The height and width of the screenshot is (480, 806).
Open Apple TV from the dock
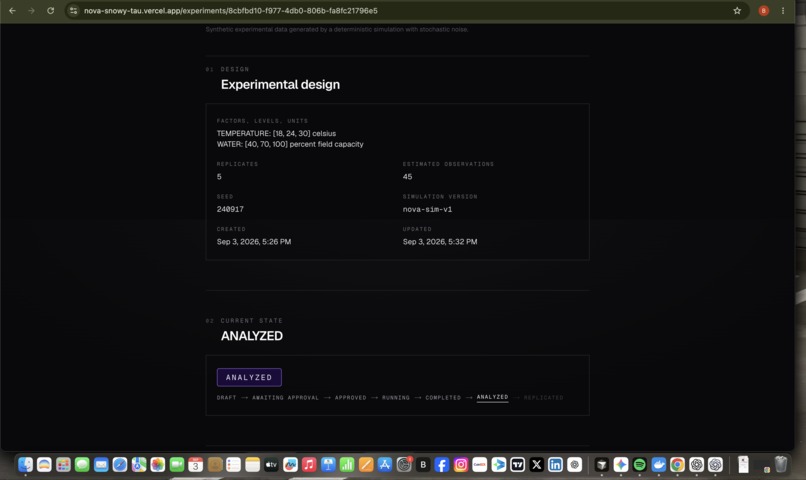[x=271, y=465]
